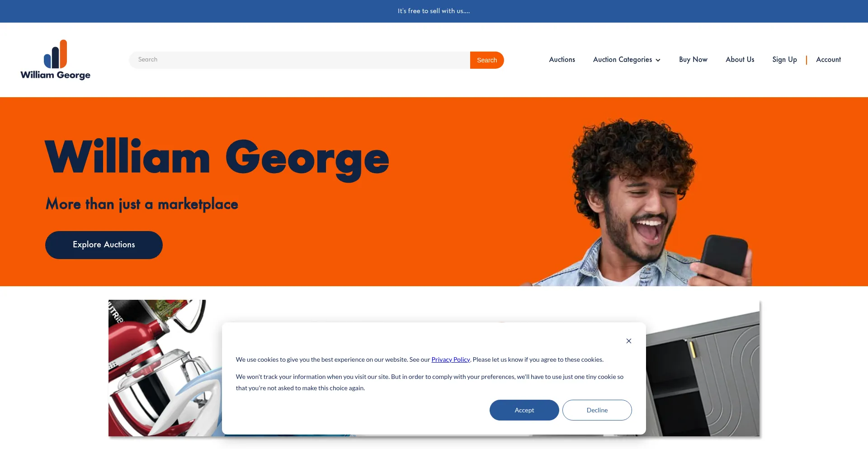Close the cookie consent popup

point(628,341)
